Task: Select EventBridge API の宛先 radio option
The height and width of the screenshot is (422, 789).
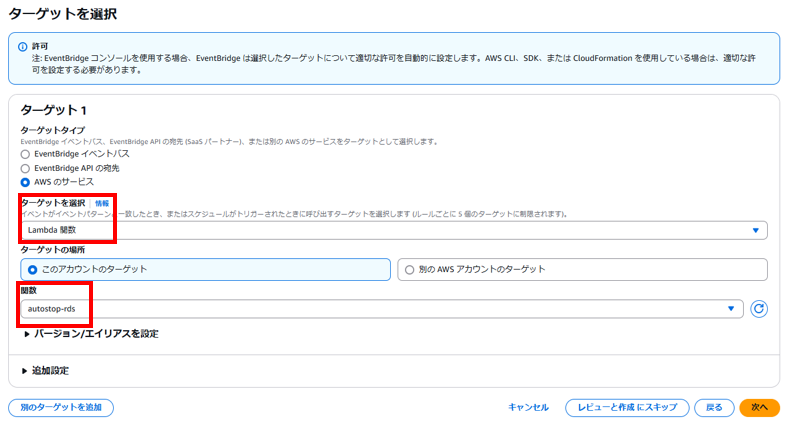Action: [x=25, y=168]
